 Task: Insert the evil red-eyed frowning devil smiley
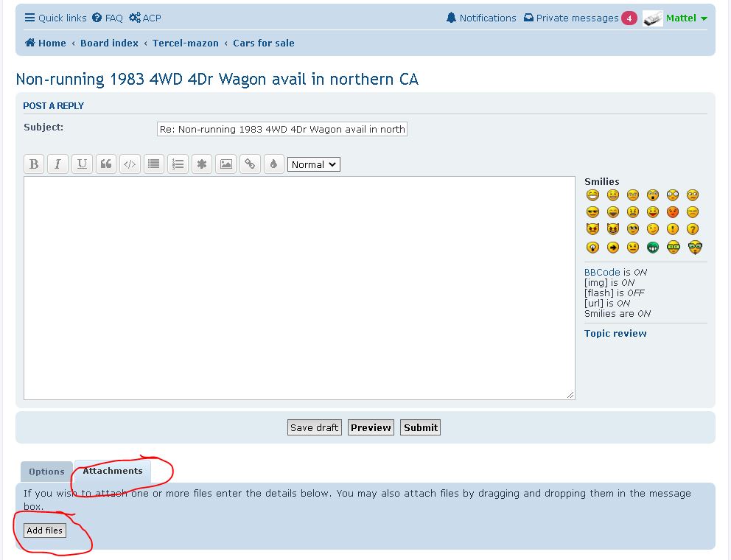tap(592, 229)
